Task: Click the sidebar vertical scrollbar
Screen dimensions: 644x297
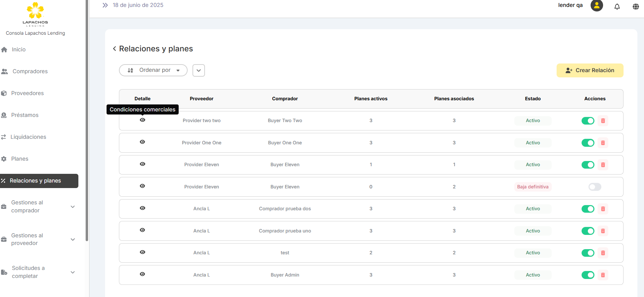Action: (x=87, y=121)
